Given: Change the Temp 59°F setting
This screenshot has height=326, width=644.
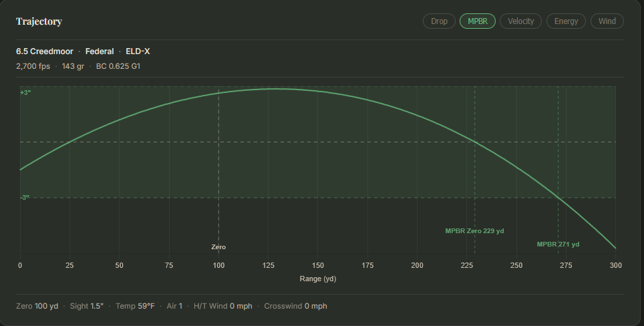Looking at the screenshot, I should pos(135,306).
